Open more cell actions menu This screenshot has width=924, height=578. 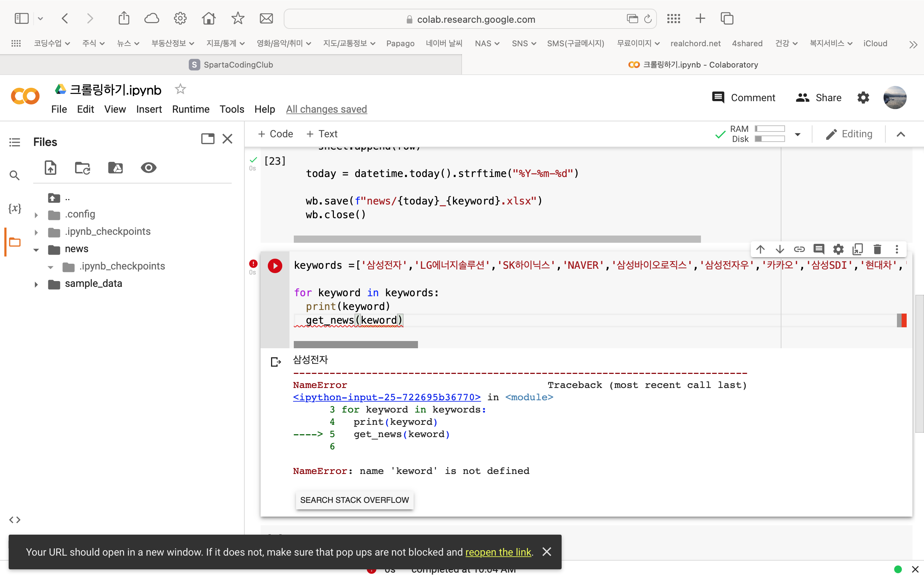tap(897, 250)
